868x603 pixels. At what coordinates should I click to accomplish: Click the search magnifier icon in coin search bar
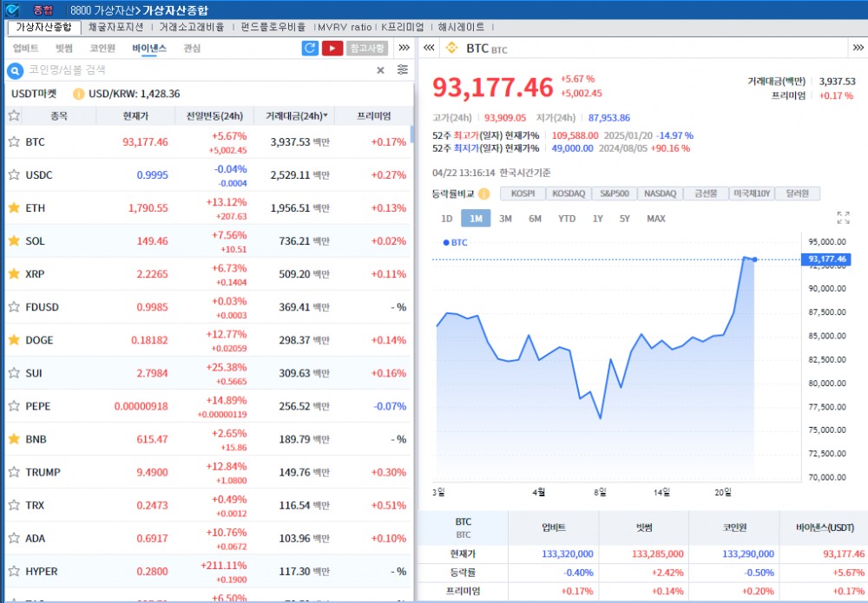pos(14,70)
